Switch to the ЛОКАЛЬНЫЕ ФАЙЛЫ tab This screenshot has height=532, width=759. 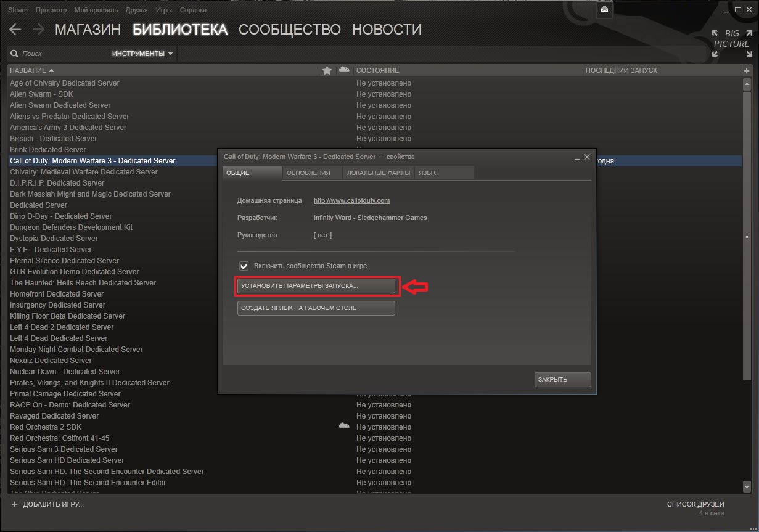379,173
